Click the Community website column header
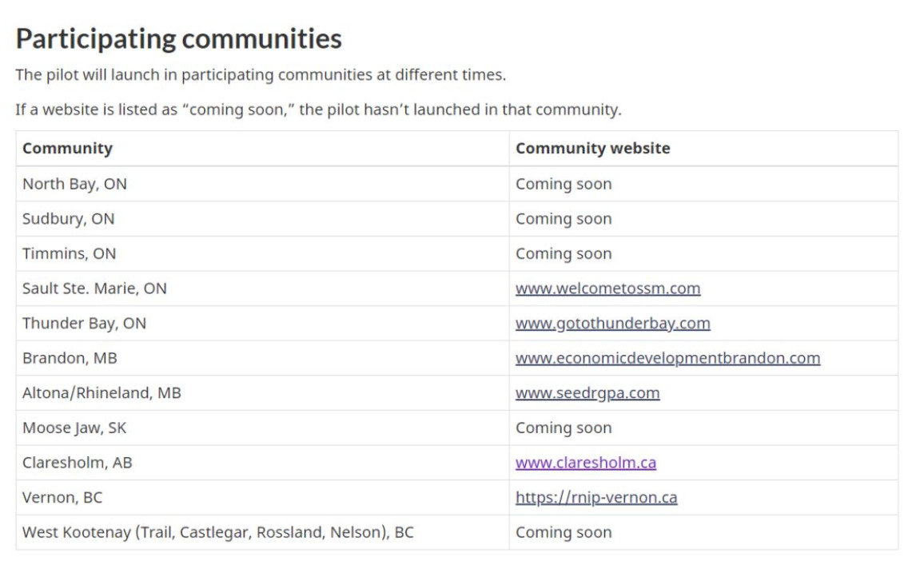Viewport: 924px width, 577px height. click(592, 149)
